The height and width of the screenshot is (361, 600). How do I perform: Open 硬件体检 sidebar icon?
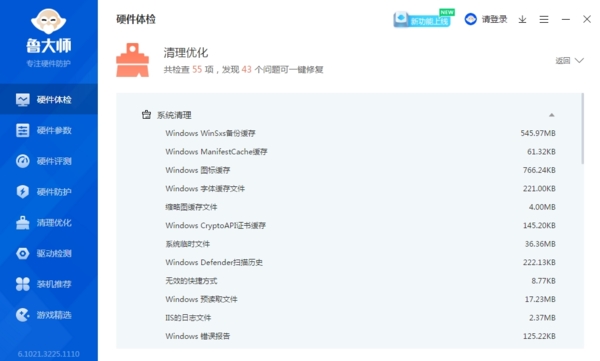click(23, 100)
